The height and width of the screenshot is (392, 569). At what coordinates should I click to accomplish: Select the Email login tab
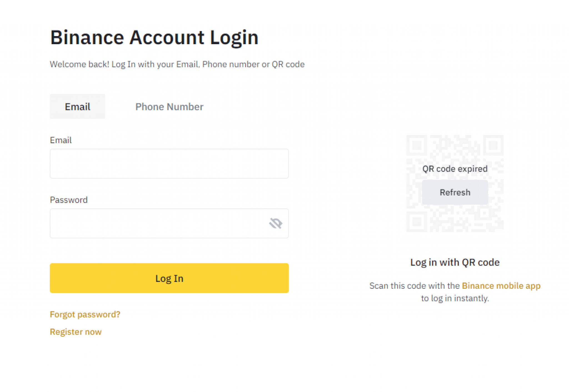(78, 107)
